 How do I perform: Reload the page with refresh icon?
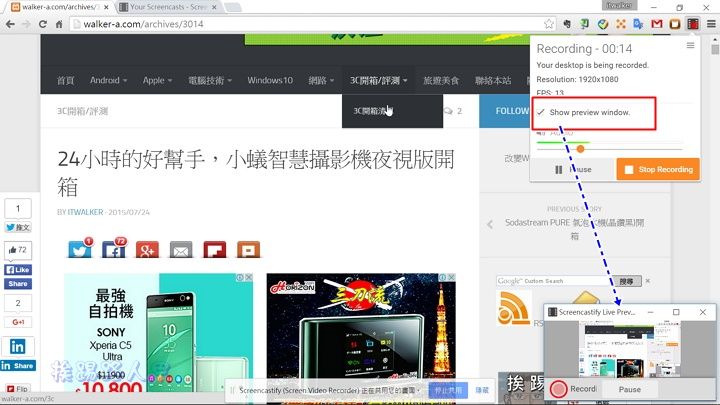42,24
